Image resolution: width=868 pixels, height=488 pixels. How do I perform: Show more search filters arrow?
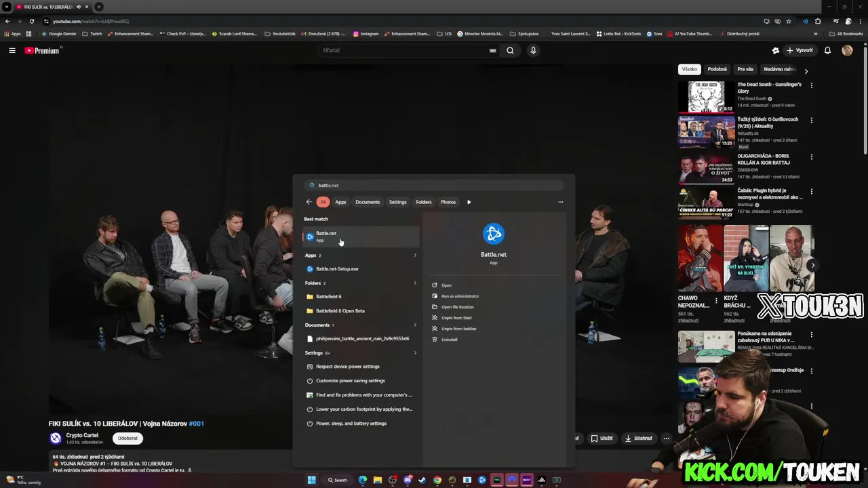click(469, 202)
